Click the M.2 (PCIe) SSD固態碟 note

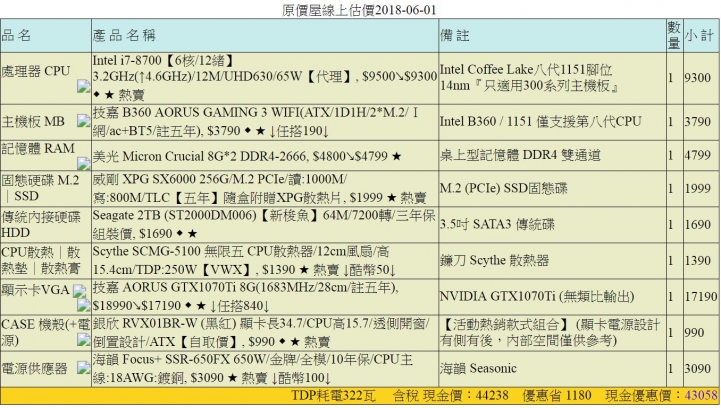coord(504,188)
